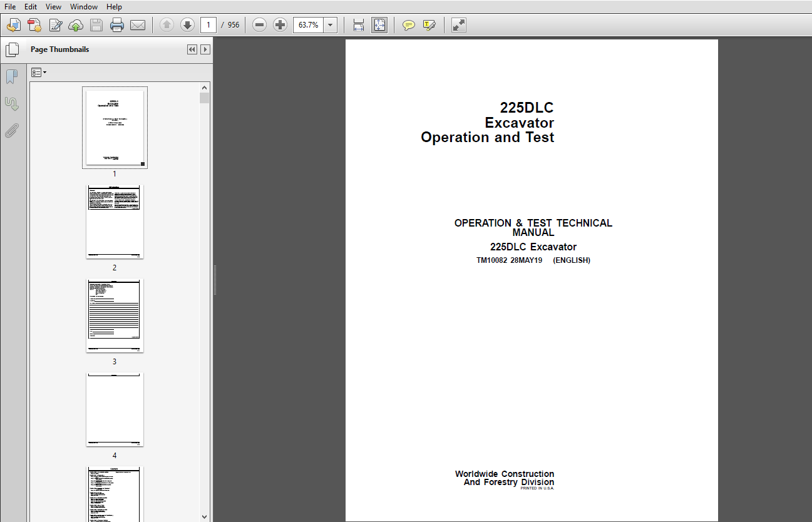Open the Help menu

point(115,6)
